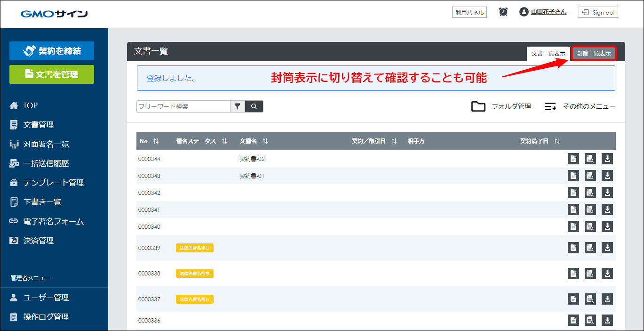Open document detail icon for 0000343
Image resolution: width=644 pixels, height=331 pixels.
(573, 176)
